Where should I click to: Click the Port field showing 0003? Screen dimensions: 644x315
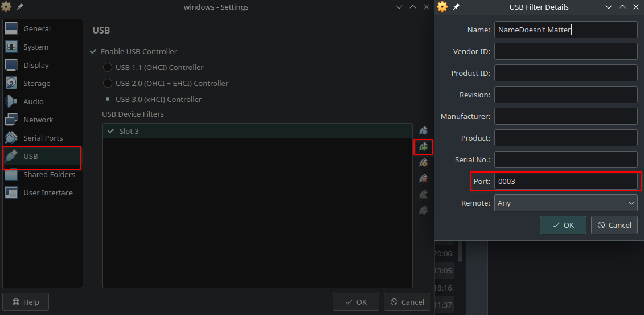pos(565,181)
